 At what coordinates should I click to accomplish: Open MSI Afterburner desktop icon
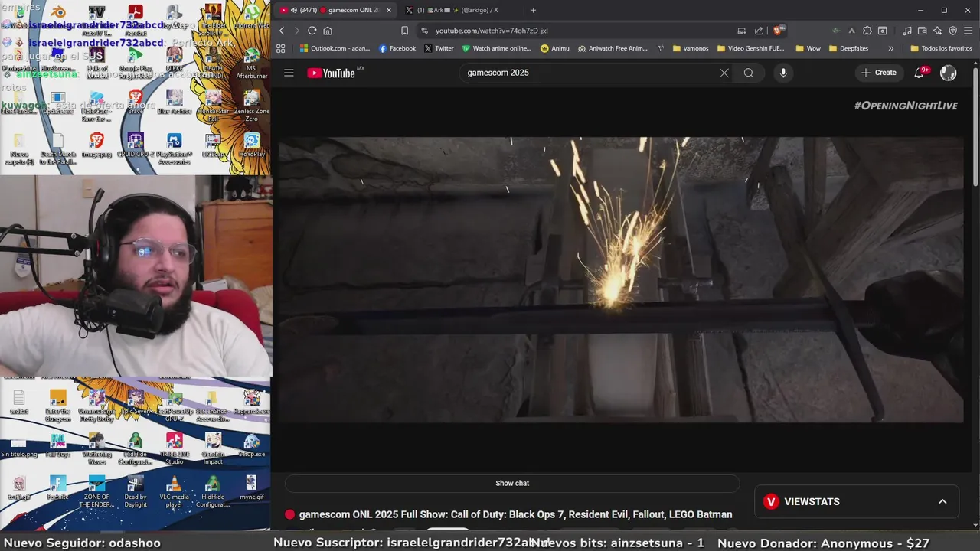click(x=252, y=64)
